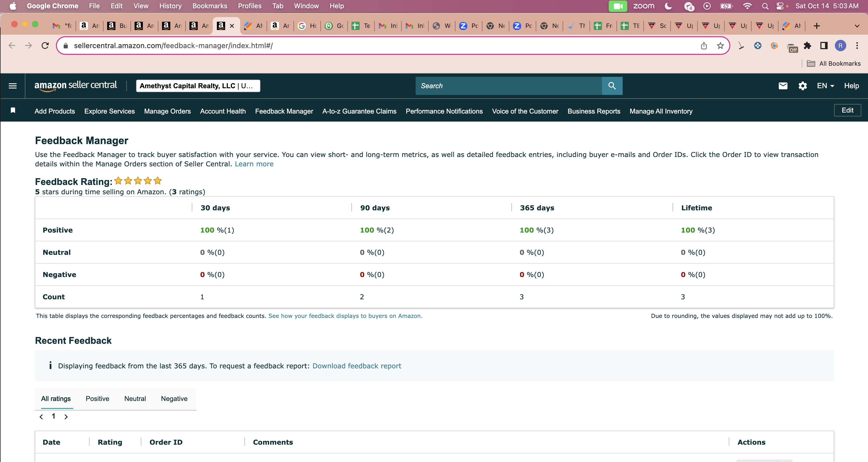868x462 pixels.
Task: Click the browser address bar URL
Action: [173, 46]
